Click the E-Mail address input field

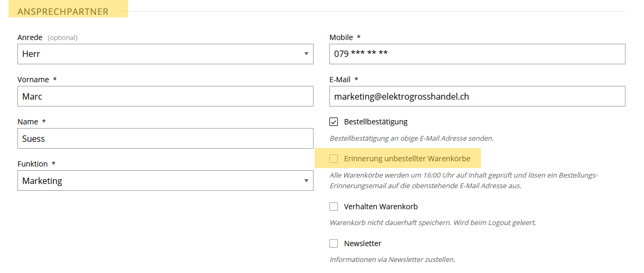(477, 96)
